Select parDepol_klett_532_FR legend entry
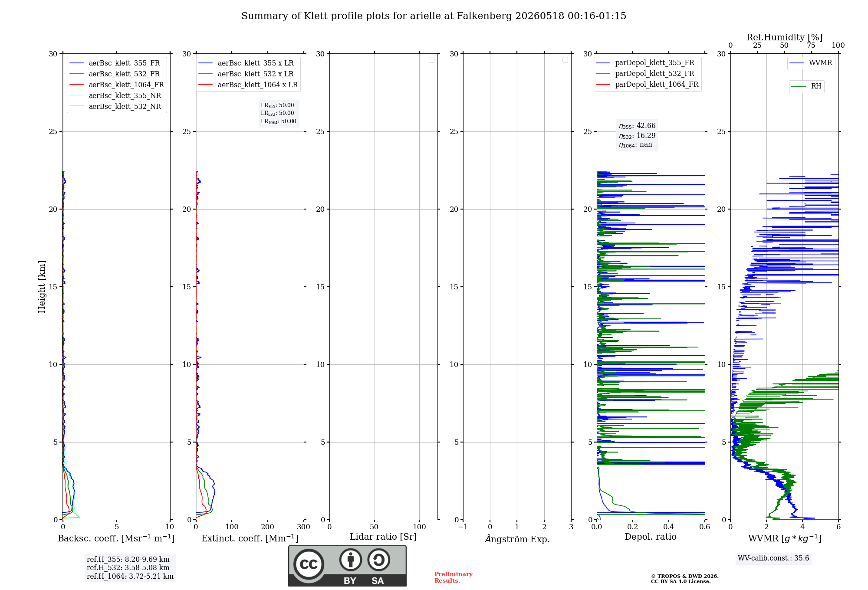The image size is (868, 590). point(645,73)
